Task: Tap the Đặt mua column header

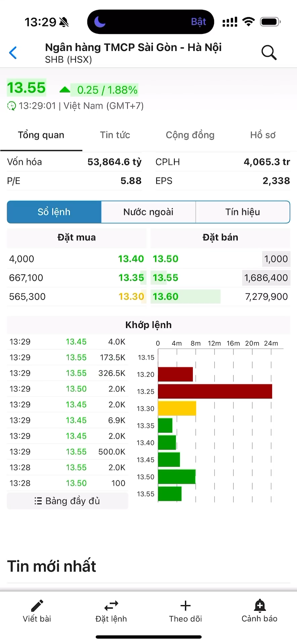Action: 77,237
